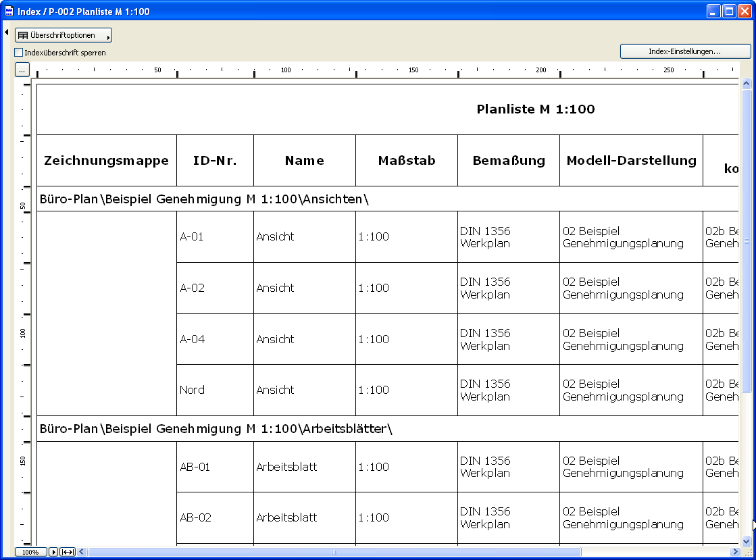This screenshot has height=560, width=756.
Task: Click the horizontal scrollbar left arrow
Action: coord(82,552)
